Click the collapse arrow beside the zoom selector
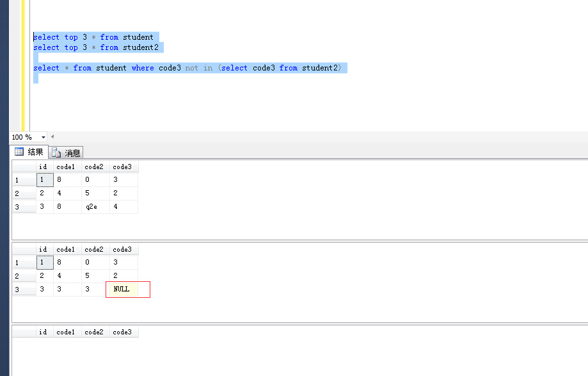This screenshot has width=588, height=376. click(x=52, y=136)
